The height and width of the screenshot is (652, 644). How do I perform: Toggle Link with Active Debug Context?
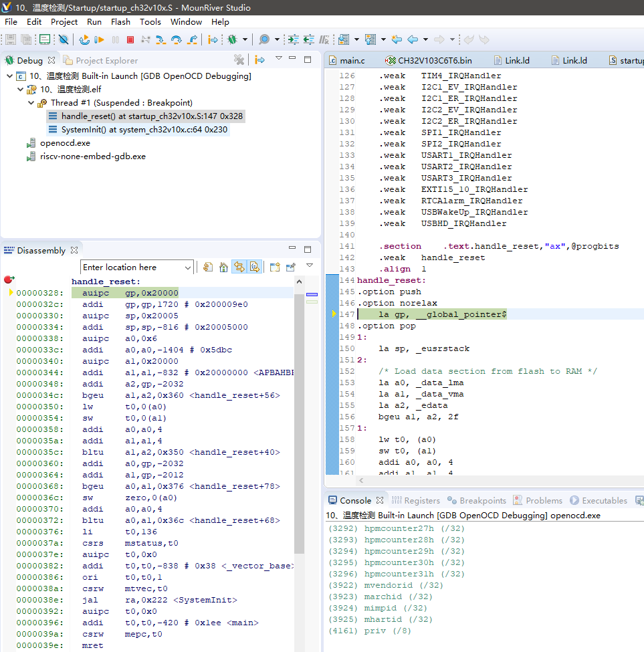point(239,267)
